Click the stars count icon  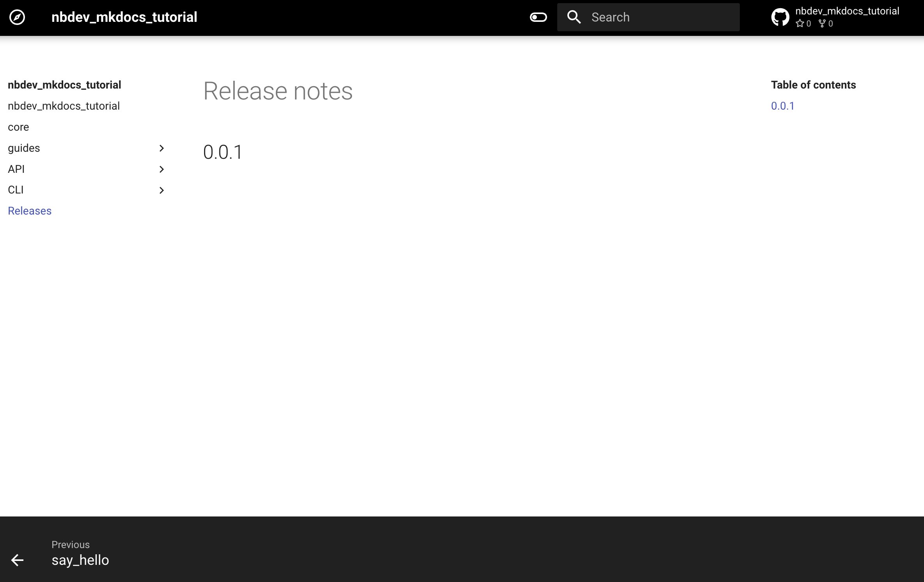point(800,23)
